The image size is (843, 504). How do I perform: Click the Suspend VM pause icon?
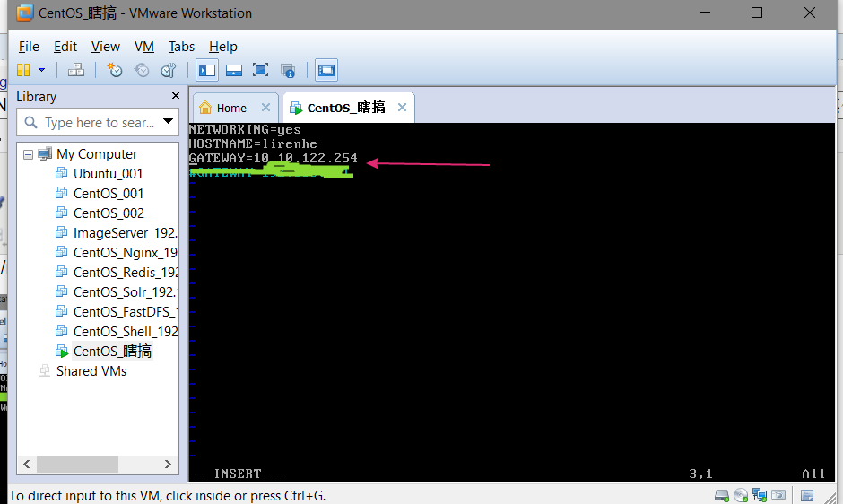point(23,70)
